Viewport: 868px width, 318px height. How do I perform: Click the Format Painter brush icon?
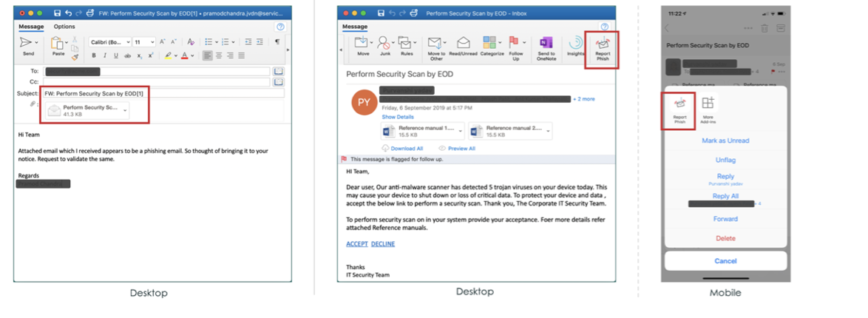tap(75, 56)
